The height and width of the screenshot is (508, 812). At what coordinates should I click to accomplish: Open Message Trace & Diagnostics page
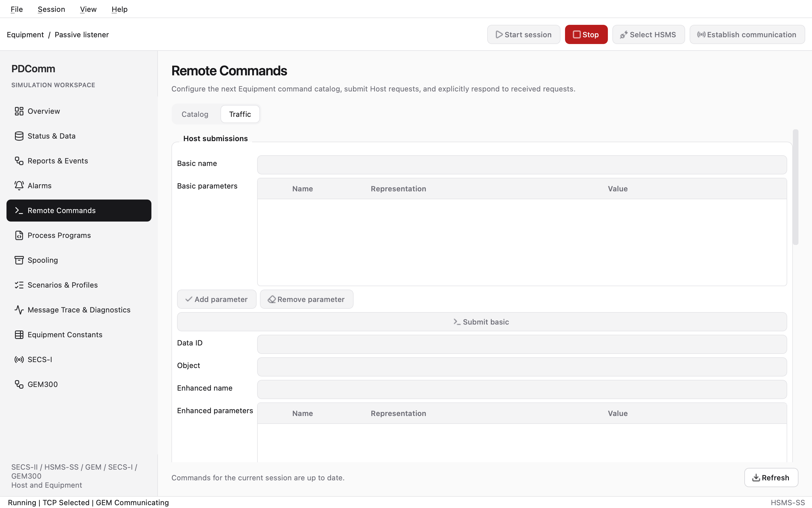79,310
